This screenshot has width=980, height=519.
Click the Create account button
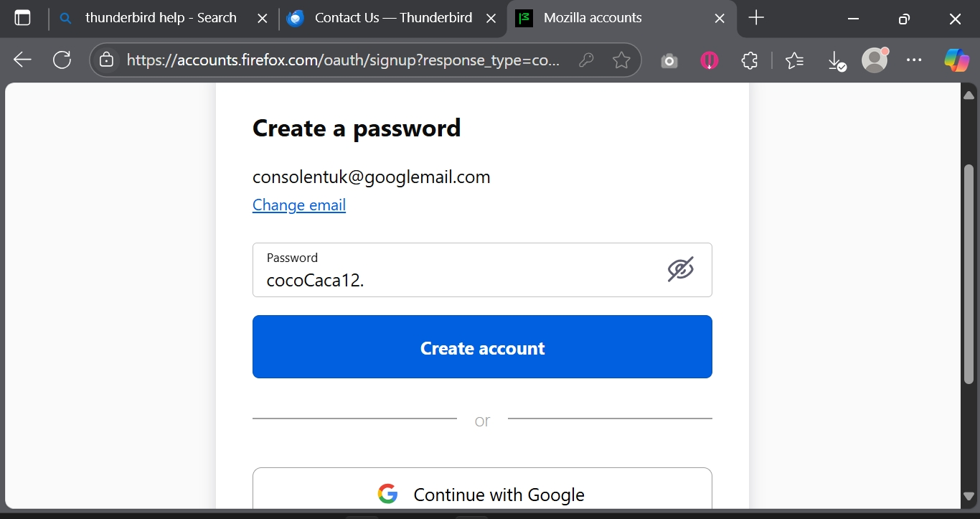[482, 347]
